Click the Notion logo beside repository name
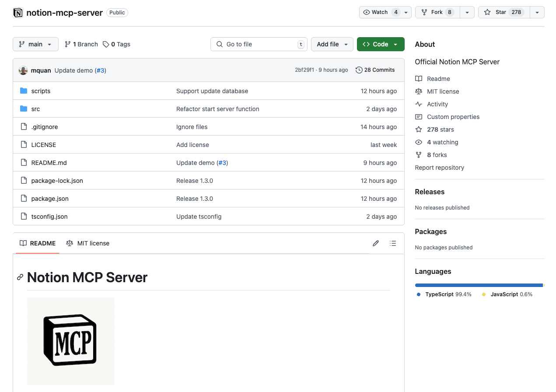 pos(18,13)
